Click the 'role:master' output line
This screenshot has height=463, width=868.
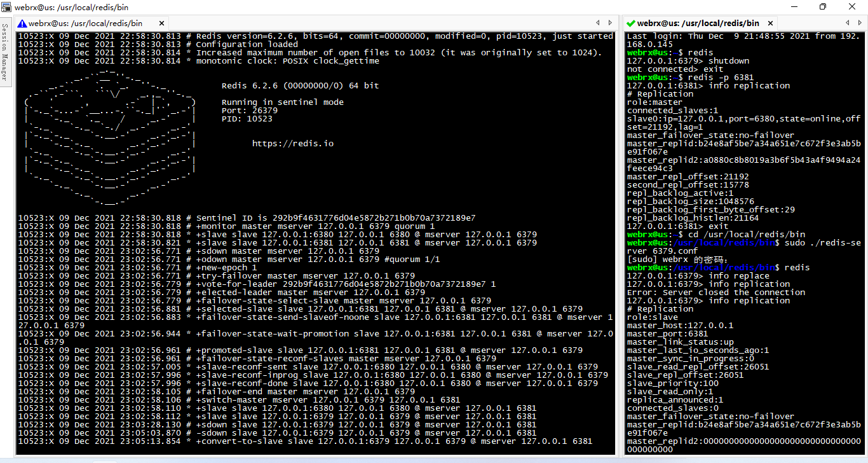654,102
